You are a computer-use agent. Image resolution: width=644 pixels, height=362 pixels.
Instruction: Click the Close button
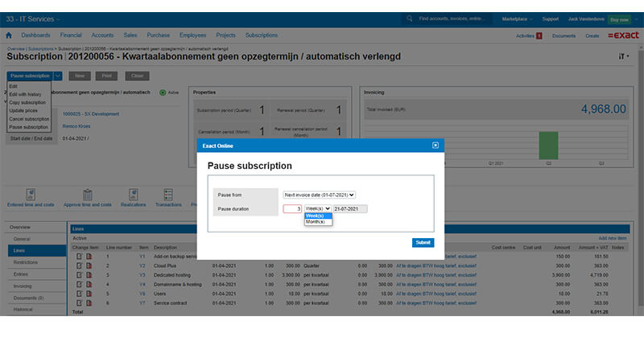137,76
